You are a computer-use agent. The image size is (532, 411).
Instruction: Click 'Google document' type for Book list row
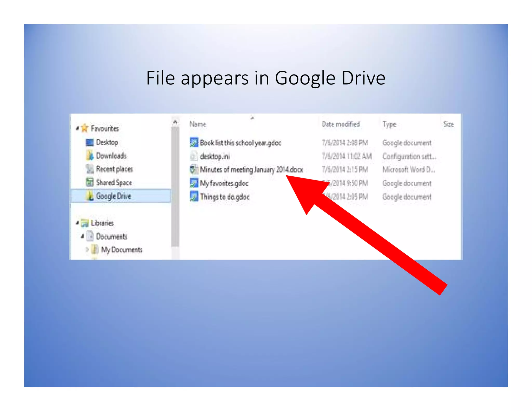407,143
